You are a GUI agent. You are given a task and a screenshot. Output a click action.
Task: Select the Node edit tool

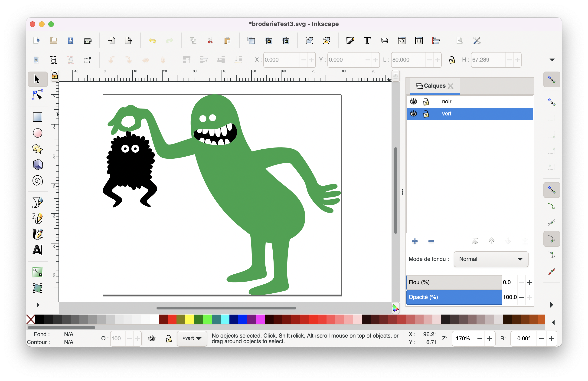[x=38, y=95]
